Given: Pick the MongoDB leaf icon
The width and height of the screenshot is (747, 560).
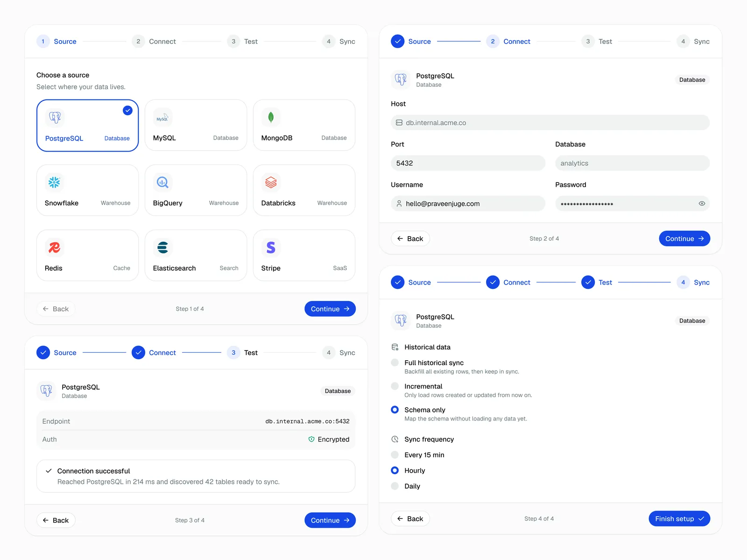Looking at the screenshot, I should (271, 118).
